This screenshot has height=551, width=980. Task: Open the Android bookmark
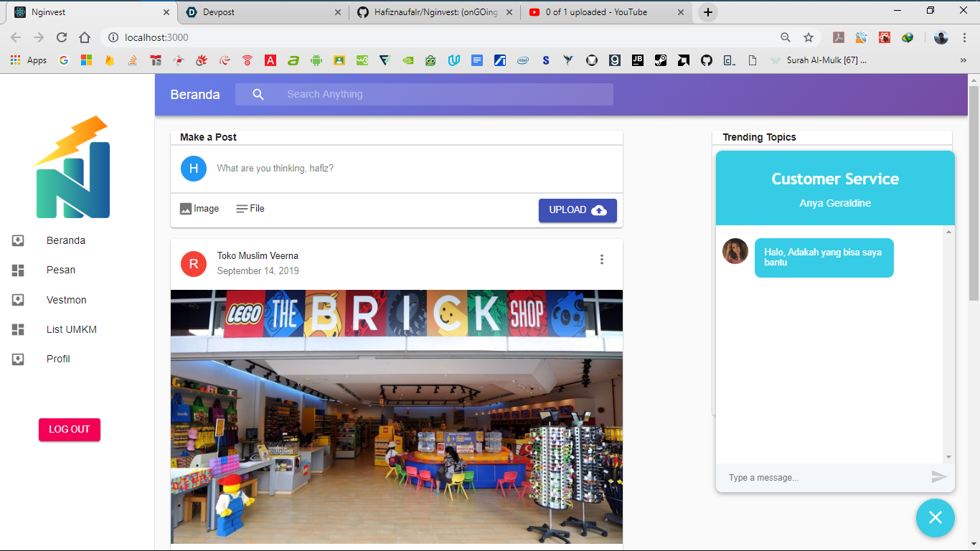click(x=316, y=60)
